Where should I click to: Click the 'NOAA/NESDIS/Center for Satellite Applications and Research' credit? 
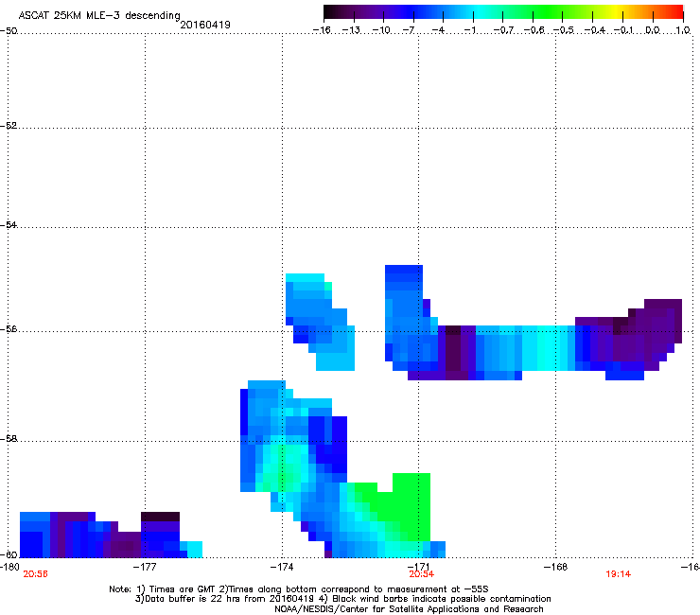409,609
